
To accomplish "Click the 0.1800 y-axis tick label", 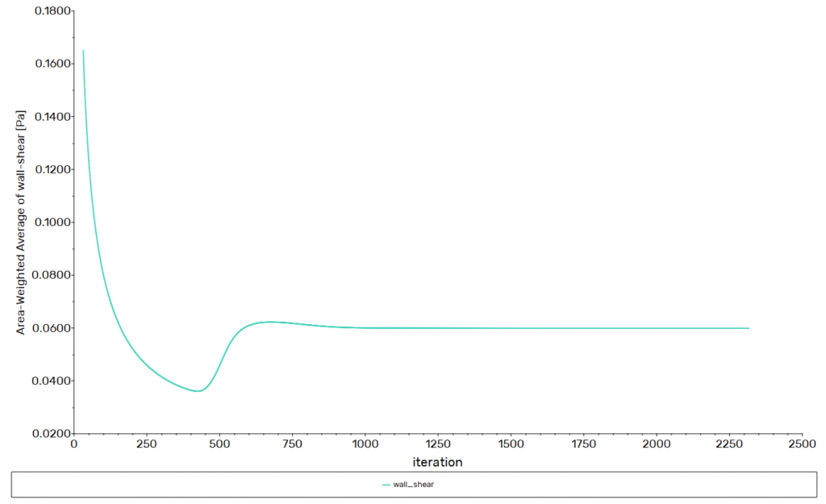I will pos(52,11).
